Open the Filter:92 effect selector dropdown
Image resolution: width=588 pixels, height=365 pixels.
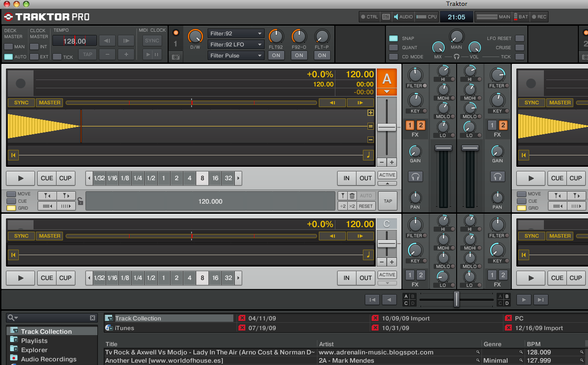pos(236,33)
